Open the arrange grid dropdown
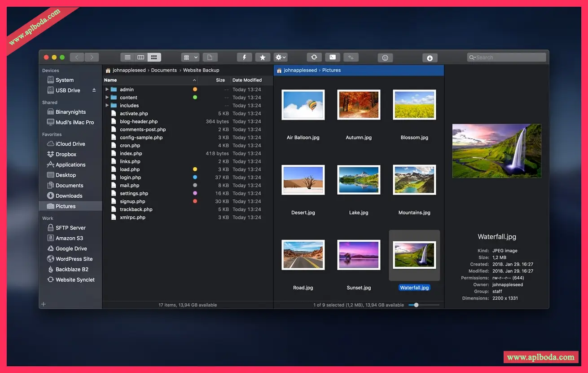This screenshot has height=373, width=588. pyautogui.click(x=190, y=57)
